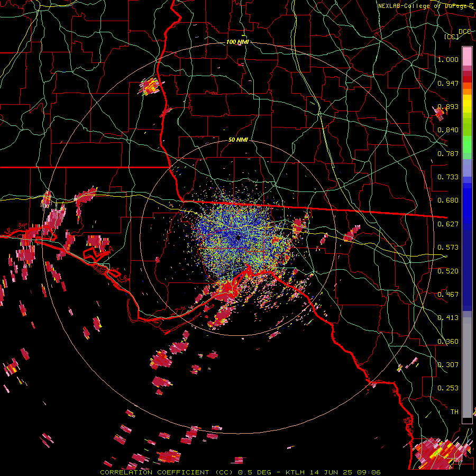
Task: Click the 50 NMI range ring label
Action: click(238, 140)
